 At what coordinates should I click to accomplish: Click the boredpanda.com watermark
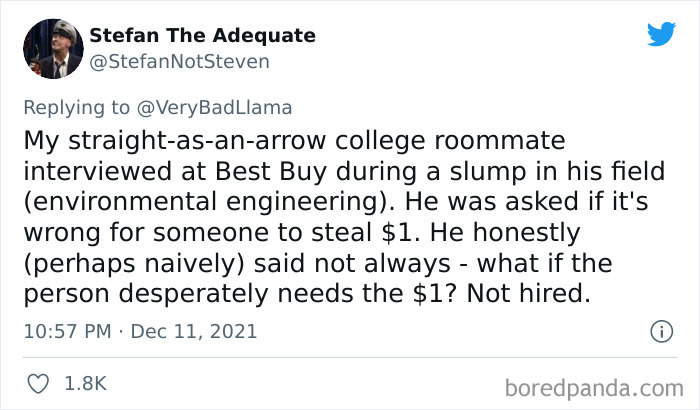click(594, 388)
